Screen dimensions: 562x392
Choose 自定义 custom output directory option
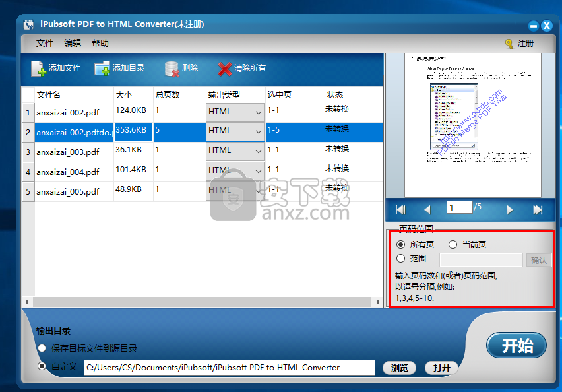[42, 366]
